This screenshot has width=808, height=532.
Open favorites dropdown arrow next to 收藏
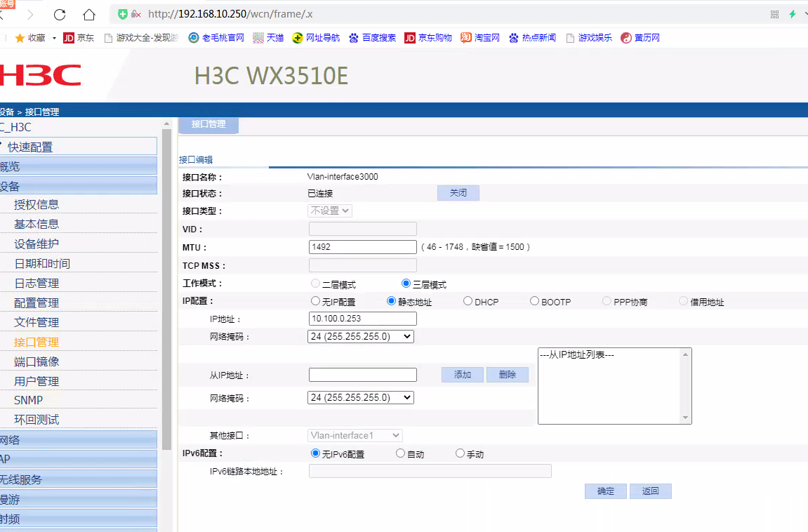pos(54,38)
